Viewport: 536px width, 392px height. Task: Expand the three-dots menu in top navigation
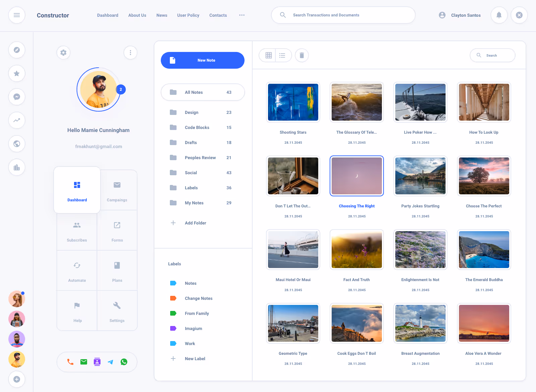(x=242, y=15)
